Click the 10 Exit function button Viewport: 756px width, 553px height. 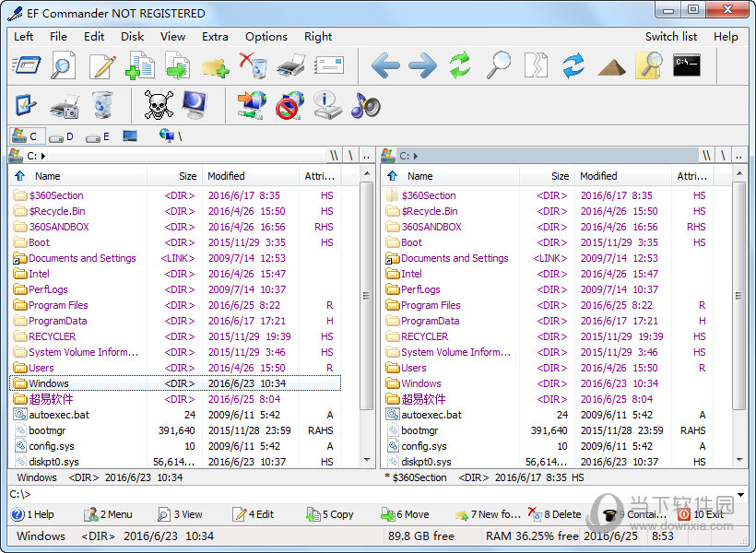[x=700, y=514]
